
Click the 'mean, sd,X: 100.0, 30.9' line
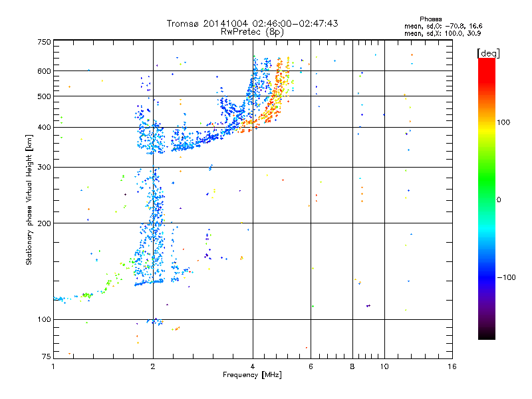pos(442,33)
